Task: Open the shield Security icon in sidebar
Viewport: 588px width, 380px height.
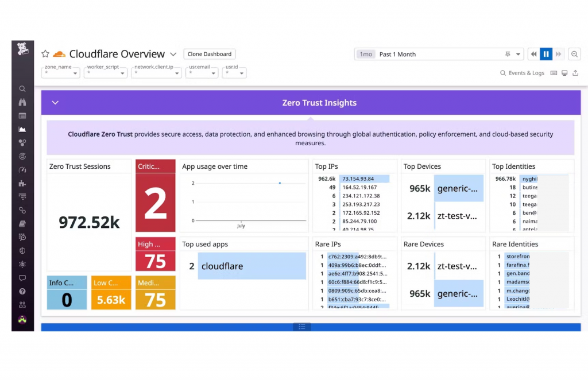Action: pos(22,251)
